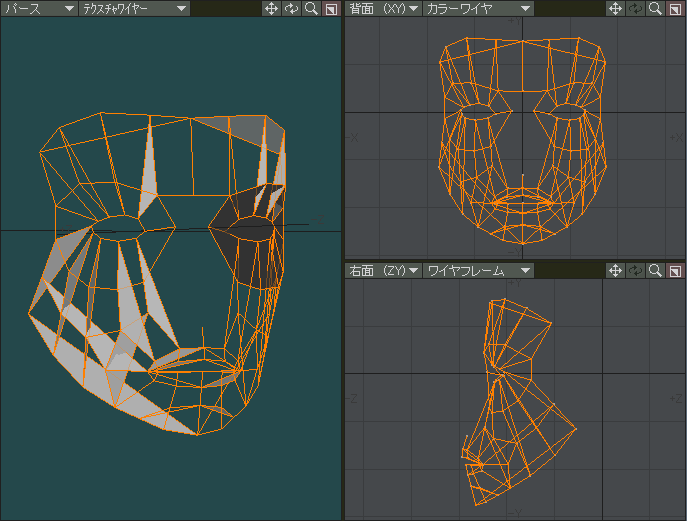Click the greyed rotate icon in the 右面 viewport
The width and height of the screenshot is (687, 521).
(x=636, y=271)
